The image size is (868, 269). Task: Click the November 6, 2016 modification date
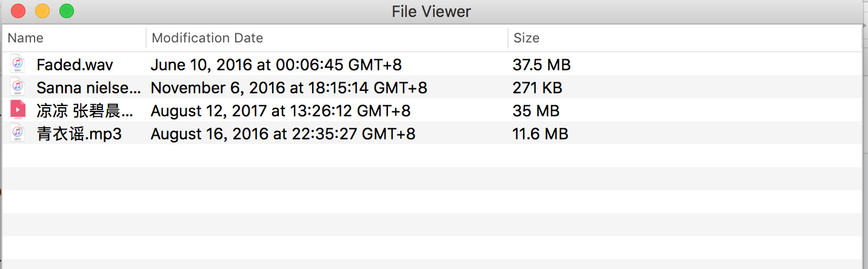click(x=289, y=88)
